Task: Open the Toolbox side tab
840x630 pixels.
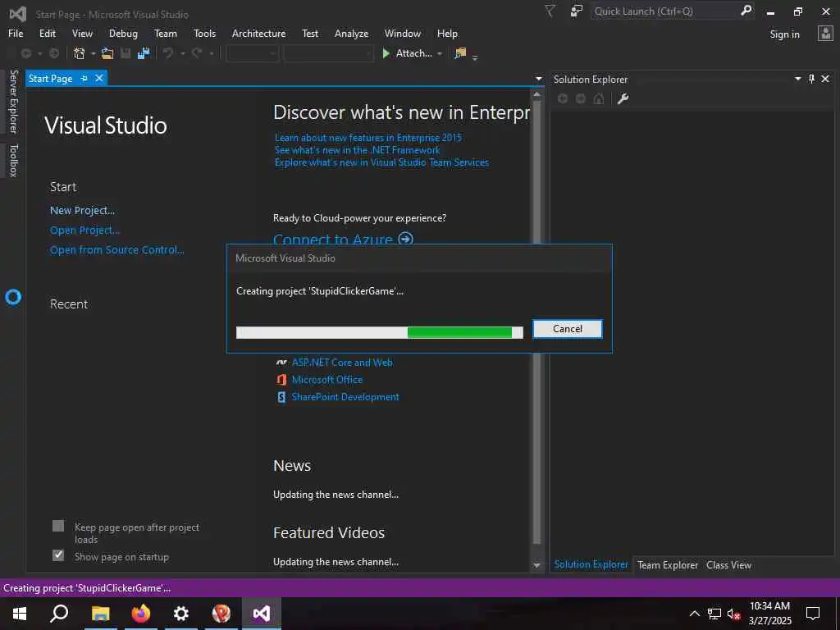Action: pyautogui.click(x=13, y=160)
